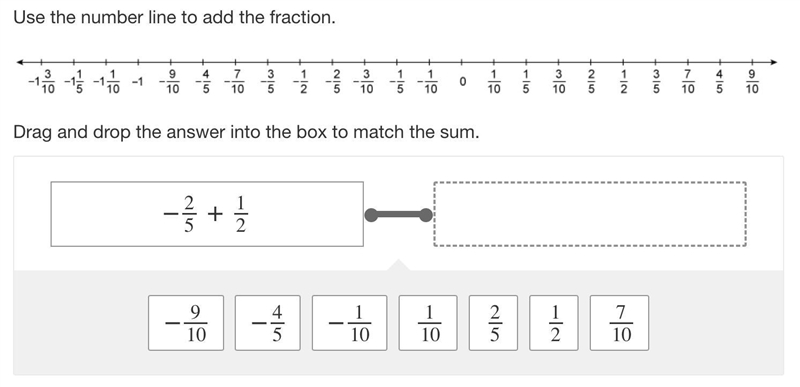Select the 2/5 answer tile

click(493, 323)
